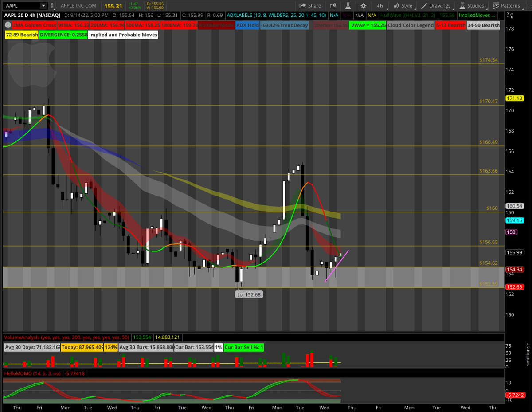Screen dimensions: 532x412
Task: Open the 4h timeframe selector
Action: [x=380, y=6]
